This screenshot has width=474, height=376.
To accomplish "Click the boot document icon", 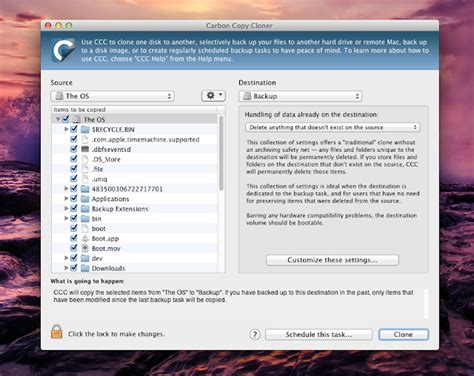I will click(85, 229).
